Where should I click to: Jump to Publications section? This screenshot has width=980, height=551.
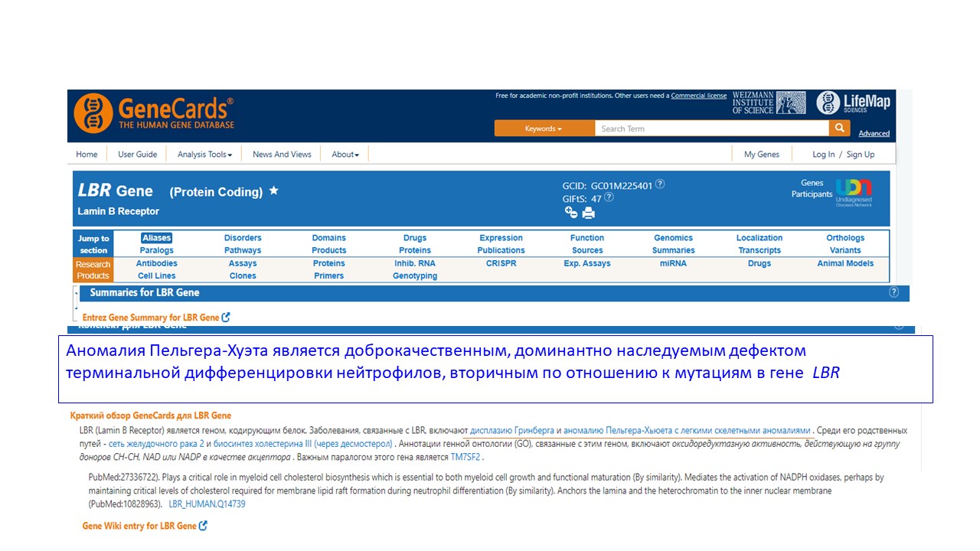point(501,250)
